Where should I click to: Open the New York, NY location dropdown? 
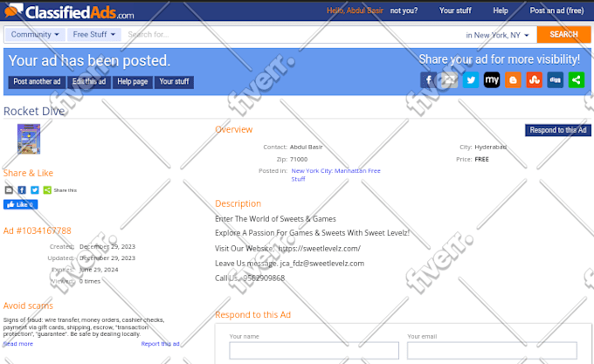pyautogui.click(x=497, y=35)
